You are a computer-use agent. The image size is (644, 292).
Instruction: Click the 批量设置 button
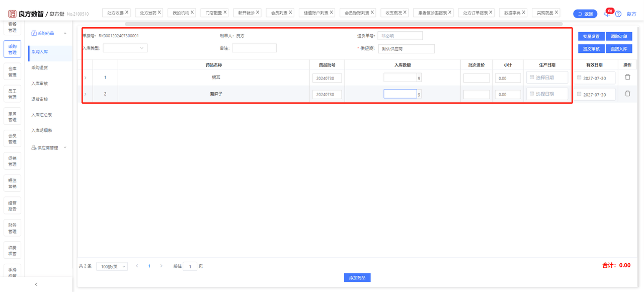[x=591, y=36]
